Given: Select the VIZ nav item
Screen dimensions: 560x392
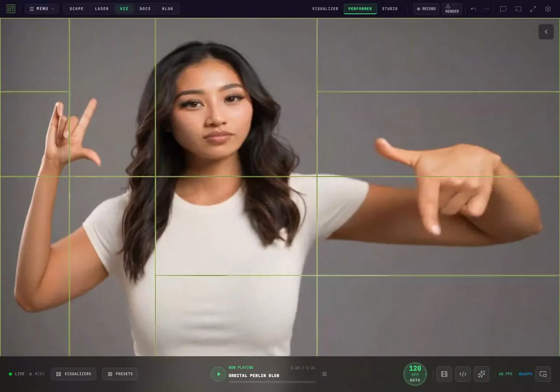Looking at the screenshot, I should [x=124, y=9].
